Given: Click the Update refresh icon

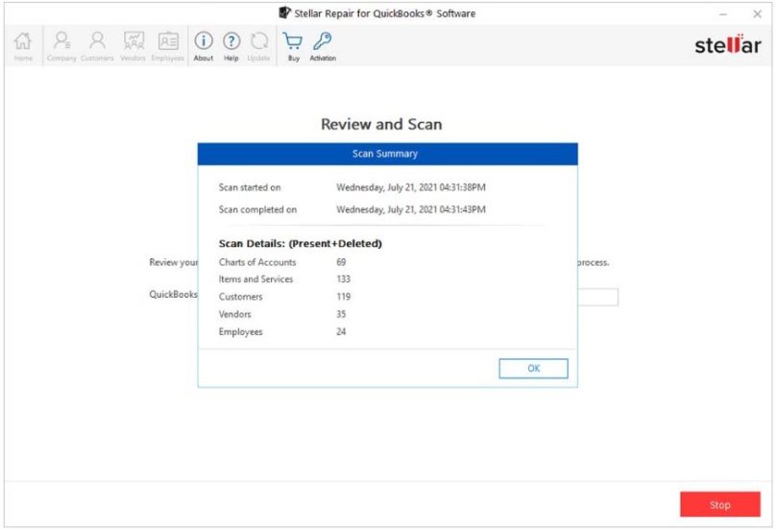Looking at the screenshot, I should (258, 46).
